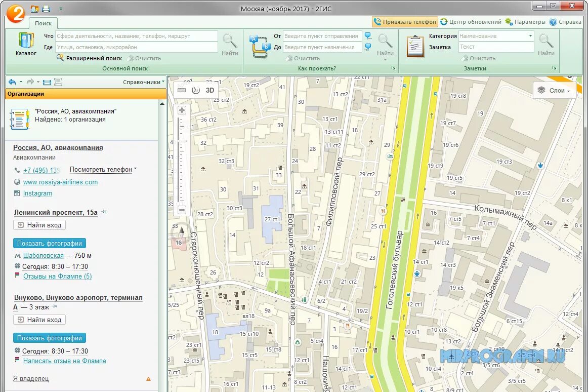Image resolution: width=588 pixels, height=392 pixels.
Task: Click Очистить in the Заметки group
Action: 479,58
